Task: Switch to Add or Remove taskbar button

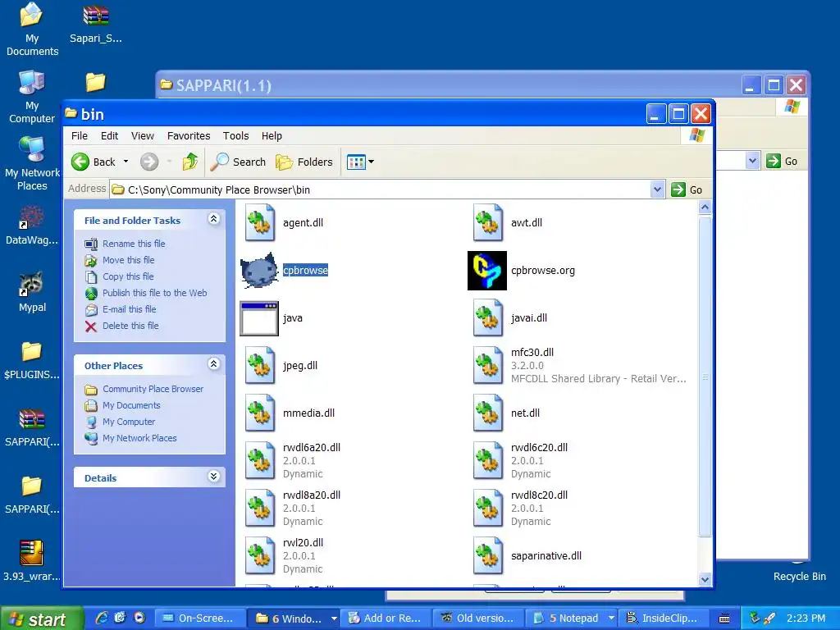Action: tap(386, 619)
